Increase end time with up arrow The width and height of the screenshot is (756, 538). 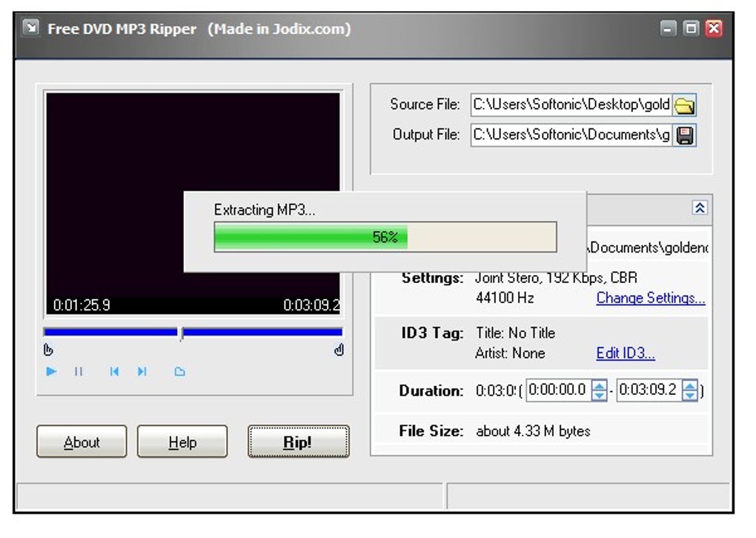point(690,385)
